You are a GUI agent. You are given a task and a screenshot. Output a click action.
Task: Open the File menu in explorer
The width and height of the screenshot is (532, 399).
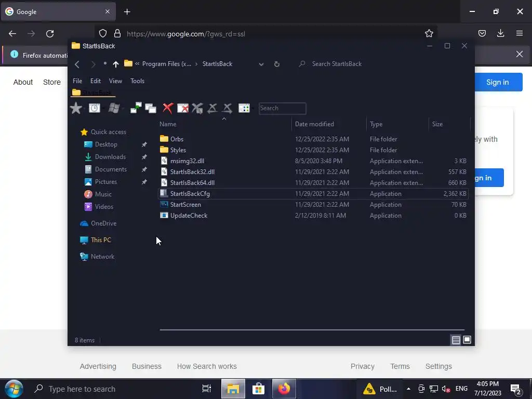coord(77,81)
